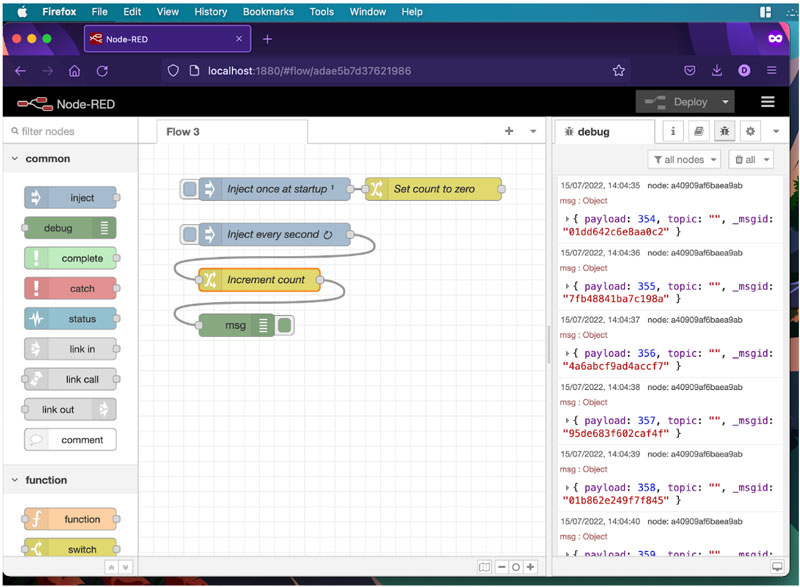Select the 'Increment count' change node
This screenshot has height=587, width=800.
pos(264,280)
